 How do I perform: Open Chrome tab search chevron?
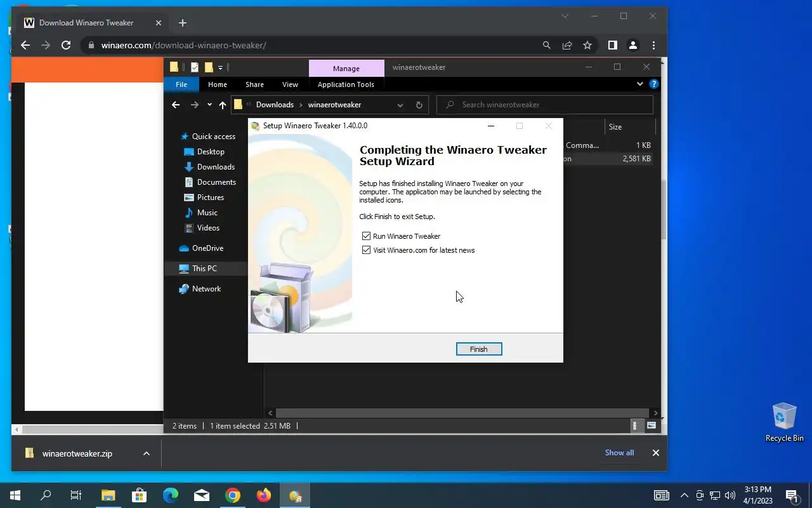point(565,16)
